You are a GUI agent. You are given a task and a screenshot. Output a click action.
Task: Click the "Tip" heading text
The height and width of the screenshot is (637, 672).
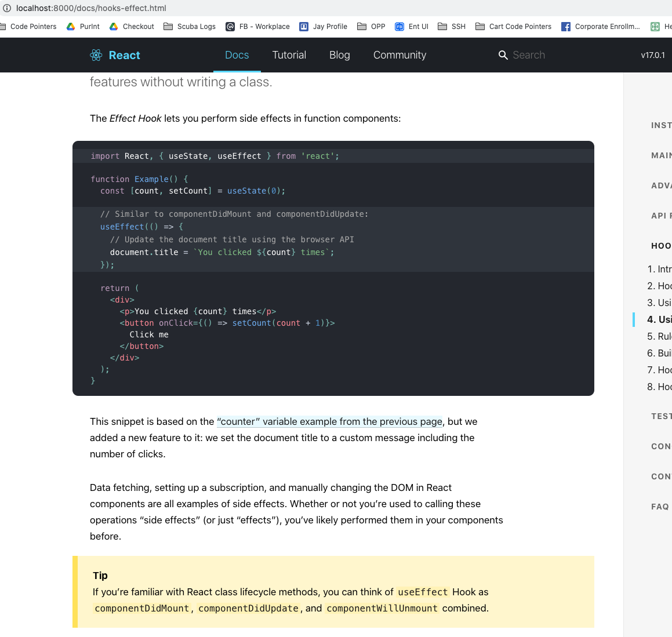pyautogui.click(x=100, y=576)
